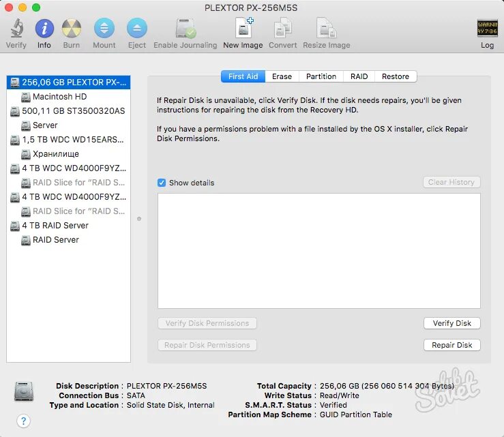Click the disk icon for 1,5 TB WDC WD15EARS
The image size is (504, 437).
point(15,140)
